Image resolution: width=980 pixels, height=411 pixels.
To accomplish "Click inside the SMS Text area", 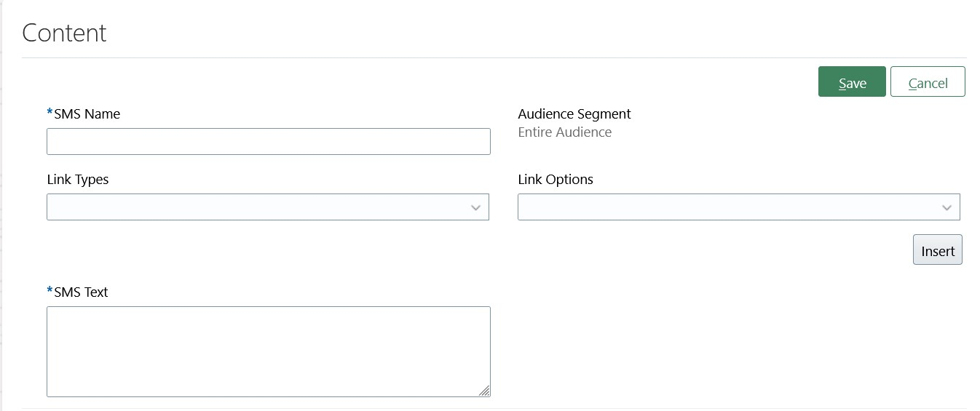I will coord(268,351).
